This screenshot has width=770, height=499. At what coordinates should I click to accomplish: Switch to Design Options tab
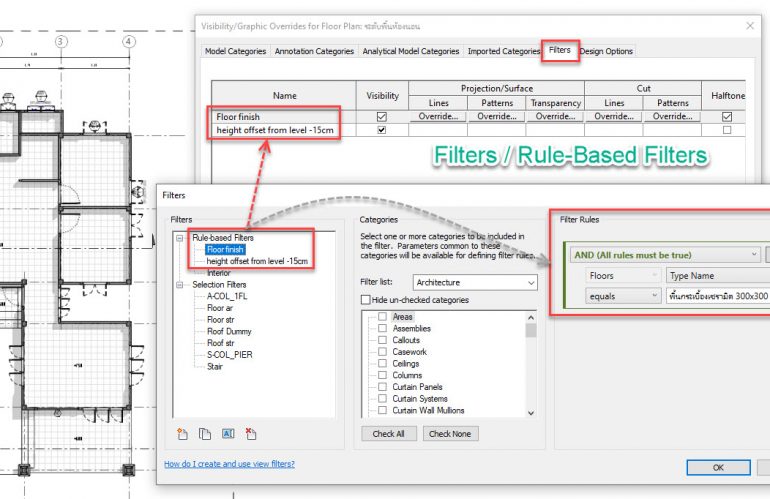(x=606, y=51)
